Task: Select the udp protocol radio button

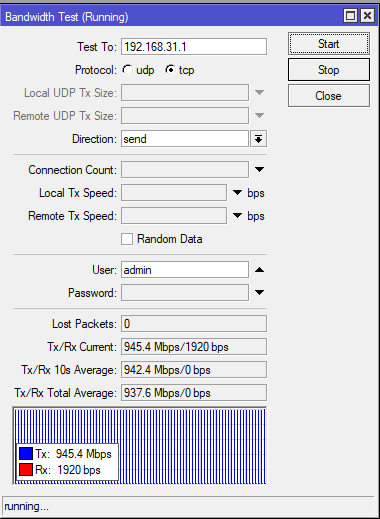Action: click(128, 70)
